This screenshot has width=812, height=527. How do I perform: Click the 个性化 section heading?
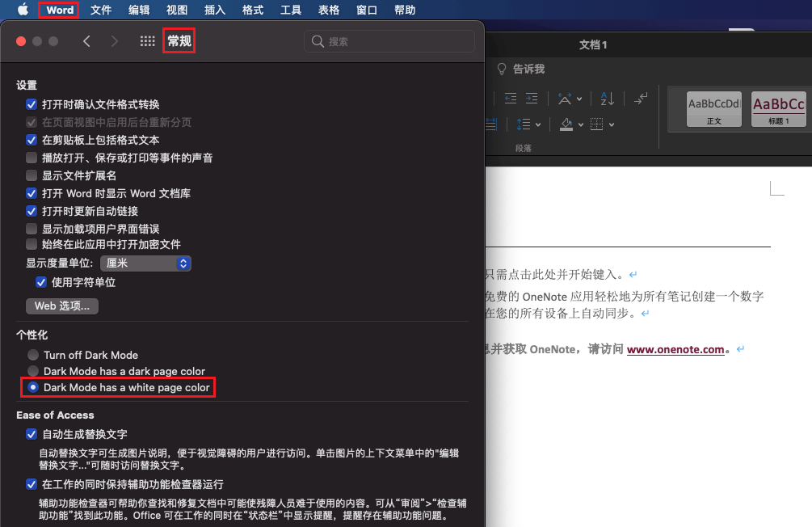tap(32, 335)
